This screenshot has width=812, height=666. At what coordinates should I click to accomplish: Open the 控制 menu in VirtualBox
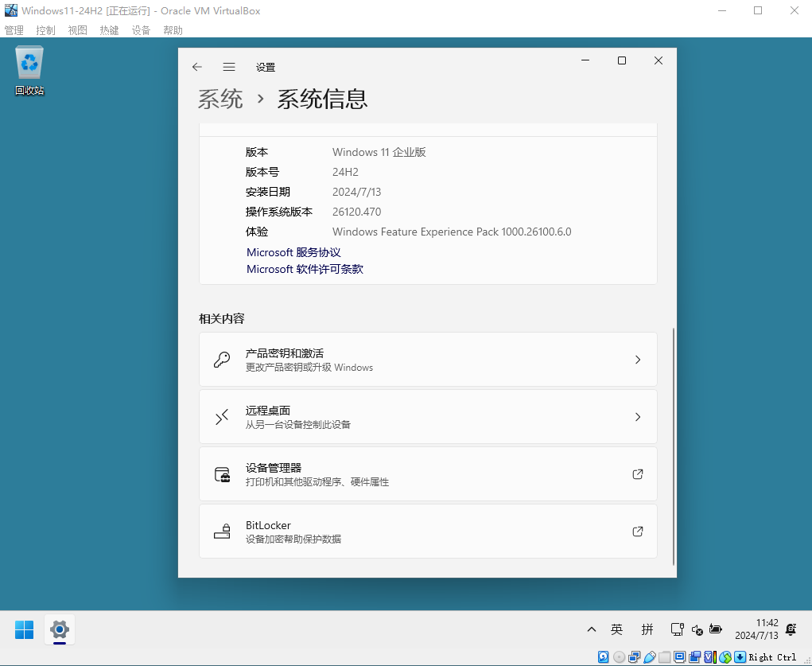[45, 30]
